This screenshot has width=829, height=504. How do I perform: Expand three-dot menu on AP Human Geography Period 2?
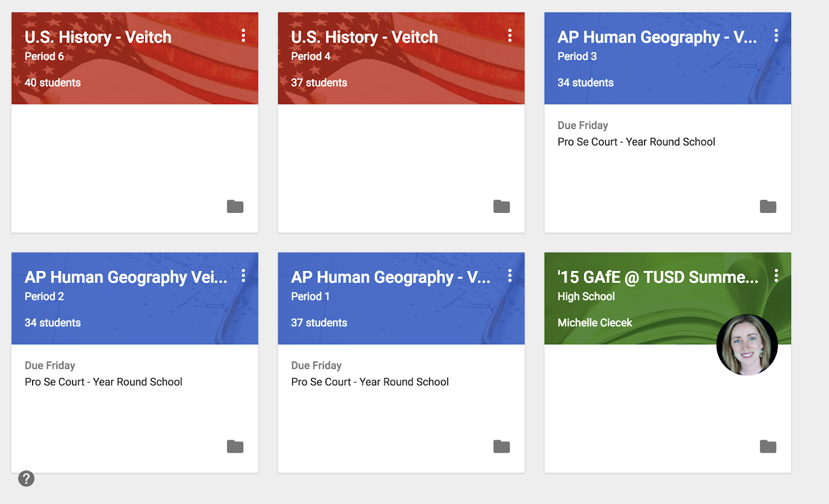tap(243, 276)
